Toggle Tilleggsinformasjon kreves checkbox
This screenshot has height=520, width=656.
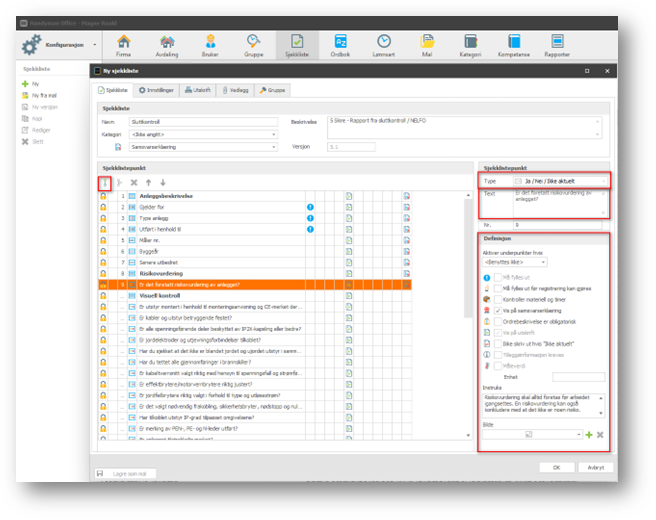(498, 355)
